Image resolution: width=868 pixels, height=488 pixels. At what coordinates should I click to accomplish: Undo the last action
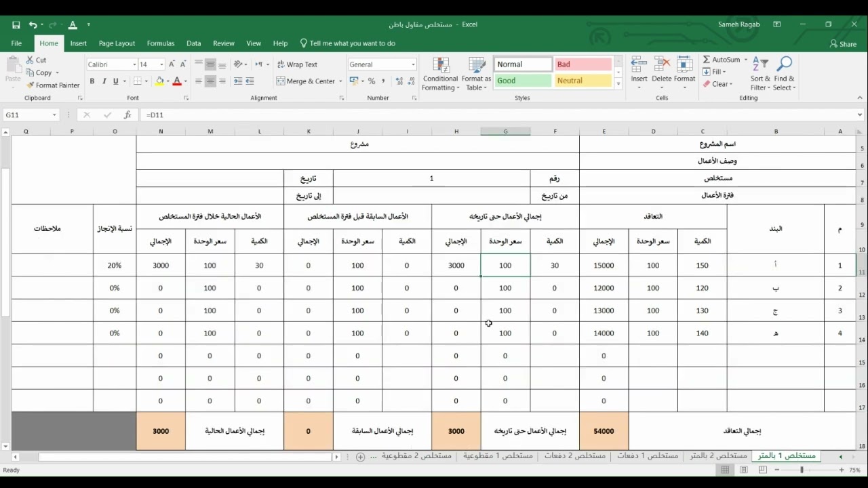tap(32, 25)
